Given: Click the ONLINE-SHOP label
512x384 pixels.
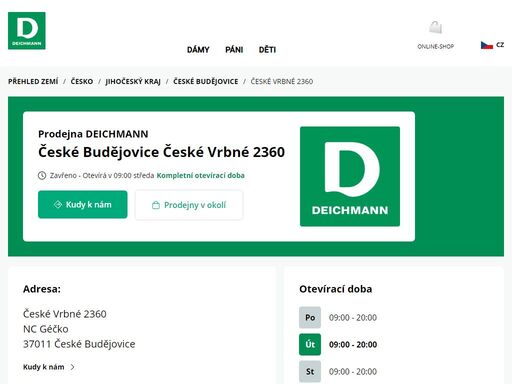Looking at the screenshot, I should 436,46.
